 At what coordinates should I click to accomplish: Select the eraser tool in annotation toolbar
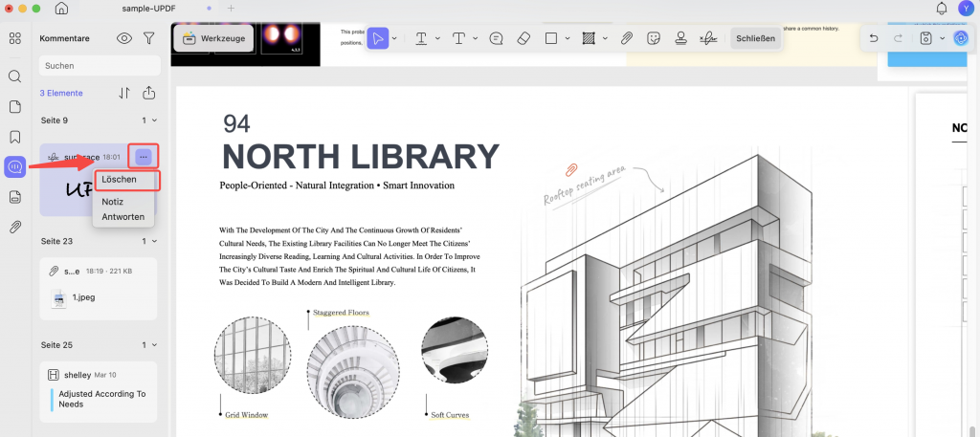click(523, 38)
